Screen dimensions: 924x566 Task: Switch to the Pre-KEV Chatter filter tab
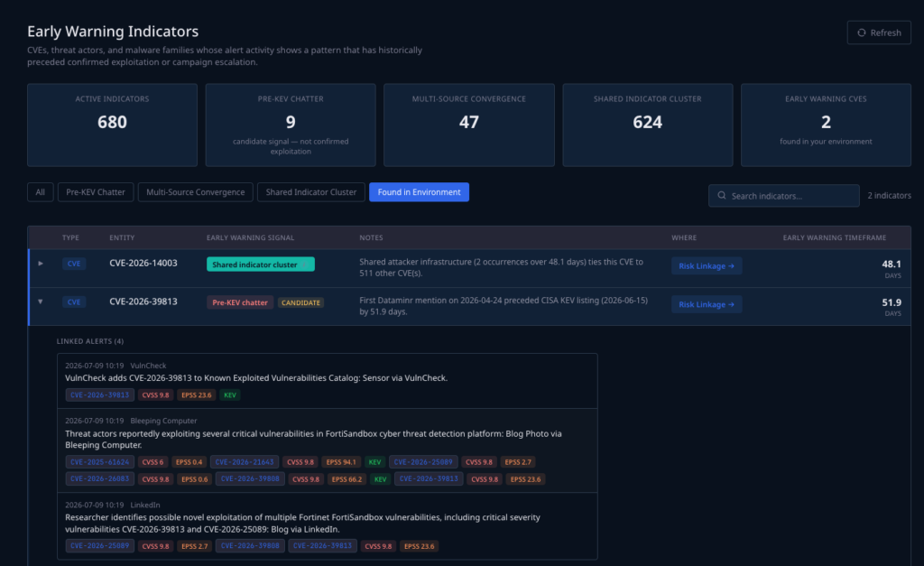click(x=96, y=192)
